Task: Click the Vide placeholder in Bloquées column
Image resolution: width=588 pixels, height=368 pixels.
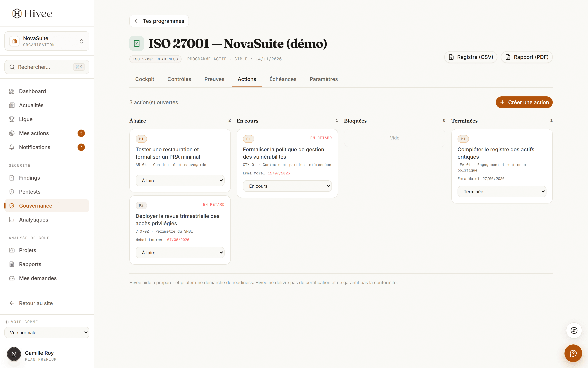Action: click(395, 138)
